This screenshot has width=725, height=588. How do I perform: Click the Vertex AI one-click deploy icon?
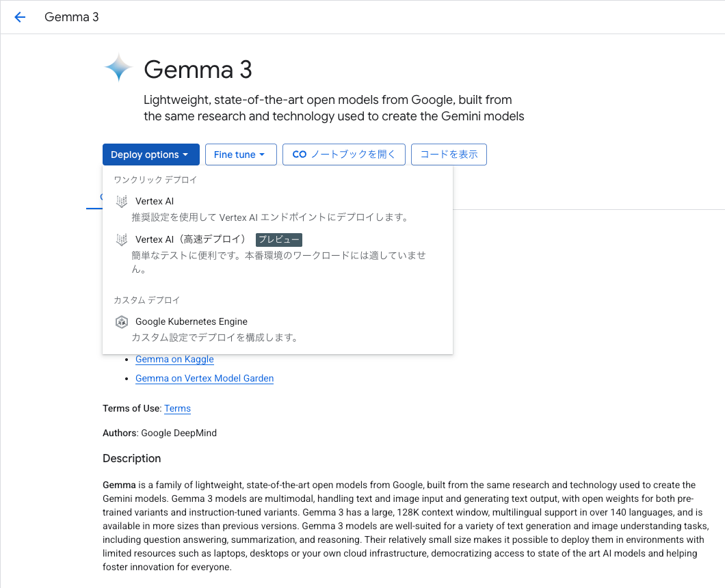[122, 201]
